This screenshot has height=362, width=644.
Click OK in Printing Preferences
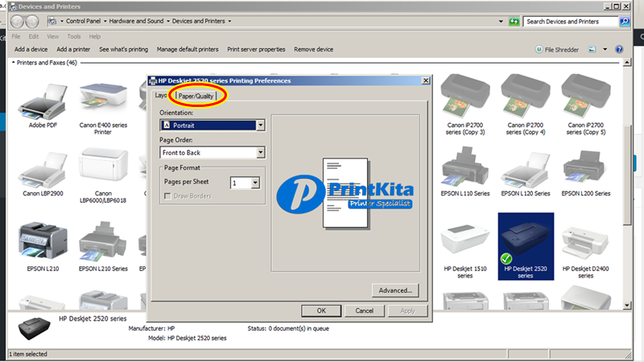coord(321,311)
